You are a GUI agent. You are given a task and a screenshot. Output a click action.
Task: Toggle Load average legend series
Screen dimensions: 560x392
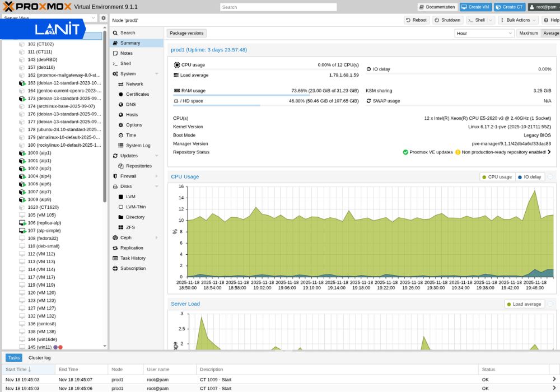tap(524, 304)
